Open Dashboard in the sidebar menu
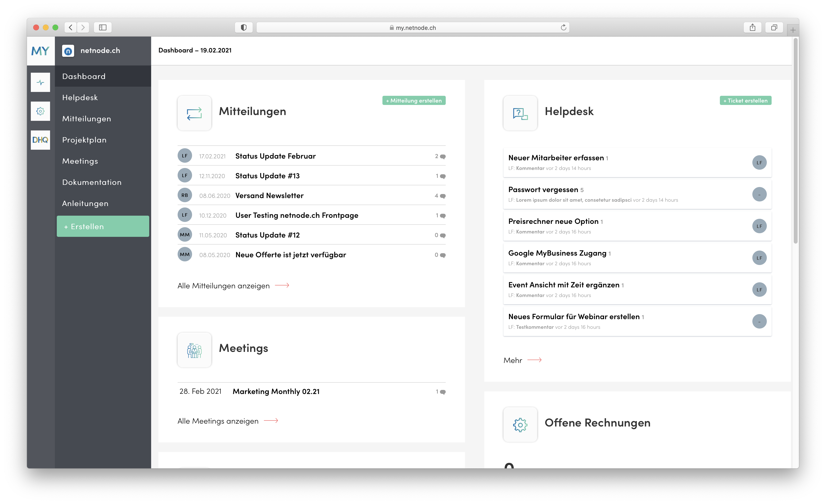Viewport: 826px width, 504px height. [103, 77]
